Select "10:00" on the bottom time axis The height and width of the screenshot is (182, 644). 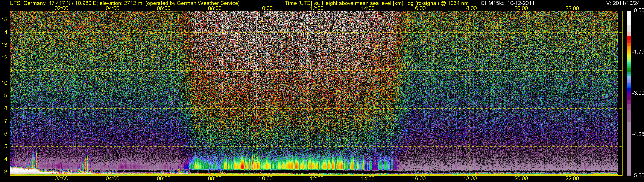pyautogui.click(x=266, y=179)
